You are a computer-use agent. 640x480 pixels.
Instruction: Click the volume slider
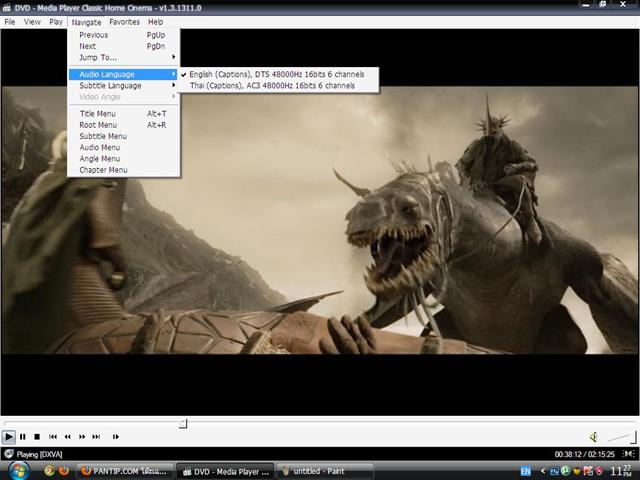(622, 438)
